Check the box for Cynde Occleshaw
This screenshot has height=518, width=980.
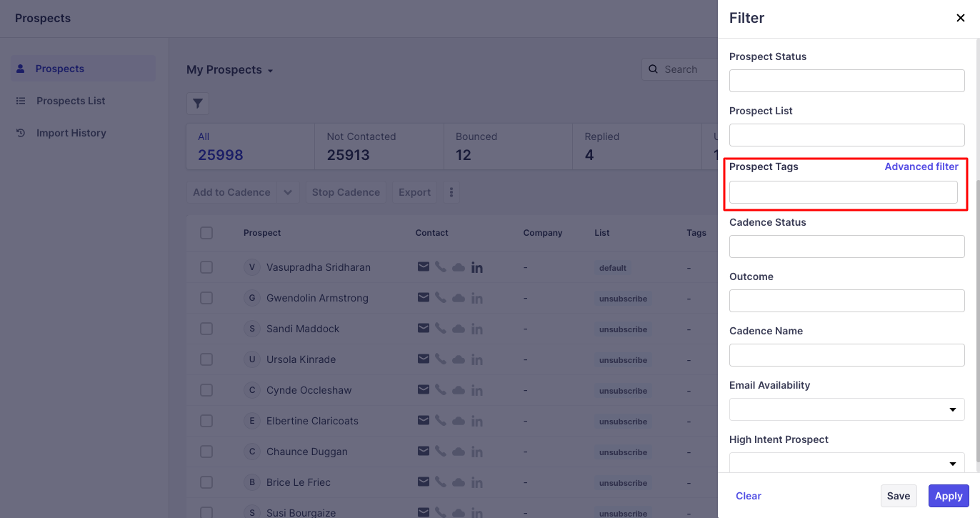click(x=206, y=390)
